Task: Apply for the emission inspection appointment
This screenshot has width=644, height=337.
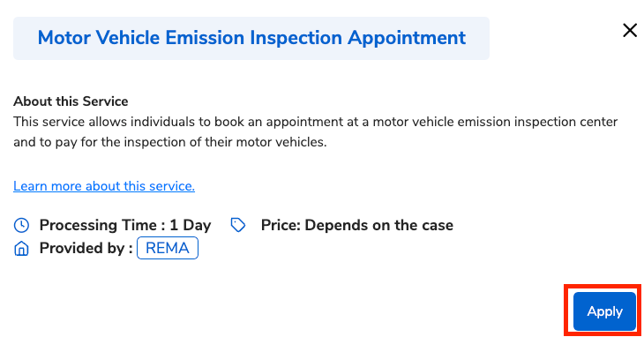Action: coord(604,311)
